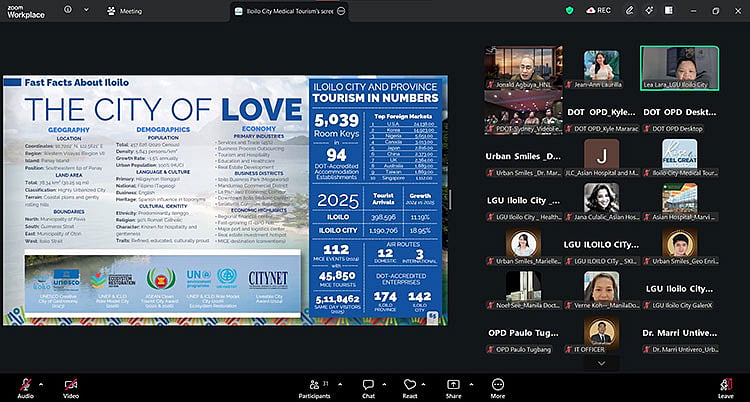Screen dimensions: 750x402
Task: Select the IT OFFICER participant tile
Action: (601, 334)
